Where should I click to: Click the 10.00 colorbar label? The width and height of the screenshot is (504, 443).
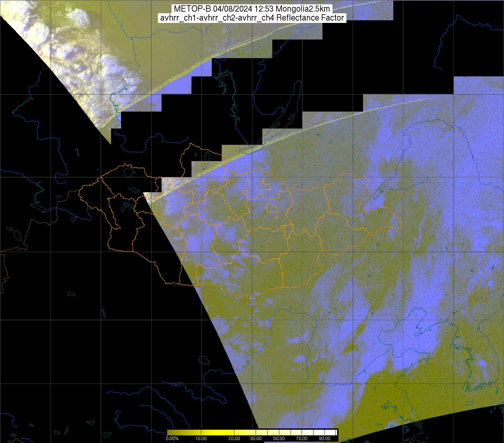tap(201, 438)
